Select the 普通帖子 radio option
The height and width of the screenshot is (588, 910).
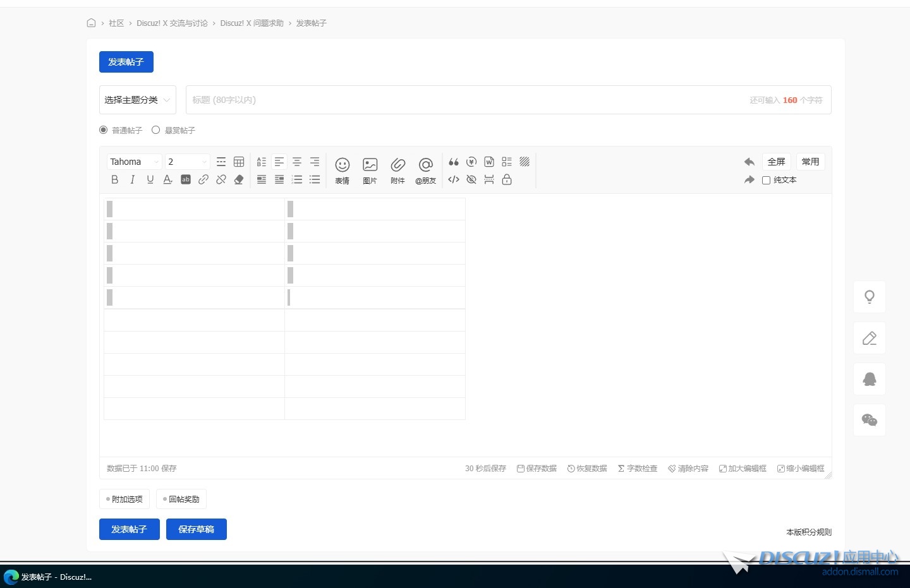104,130
